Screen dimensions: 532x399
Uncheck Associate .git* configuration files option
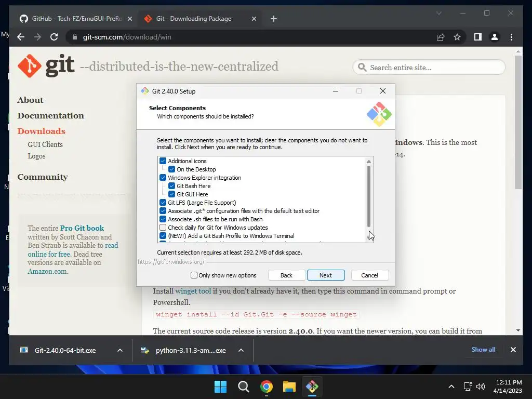163,211
